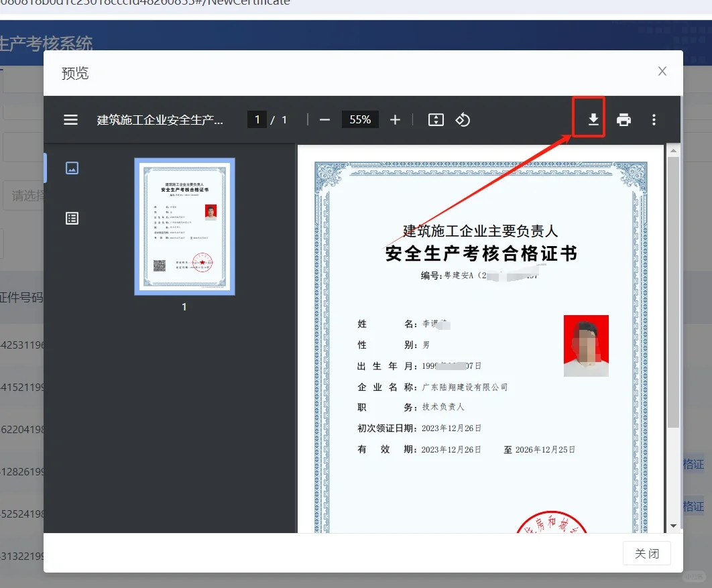Fit the PDF page to window
Viewport: 712px width, 588px height.
click(436, 120)
